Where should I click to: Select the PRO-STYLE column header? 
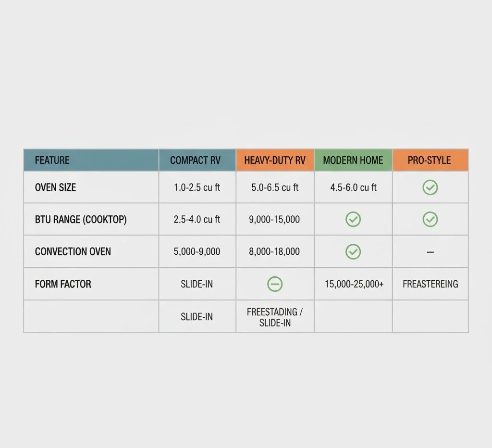430,161
